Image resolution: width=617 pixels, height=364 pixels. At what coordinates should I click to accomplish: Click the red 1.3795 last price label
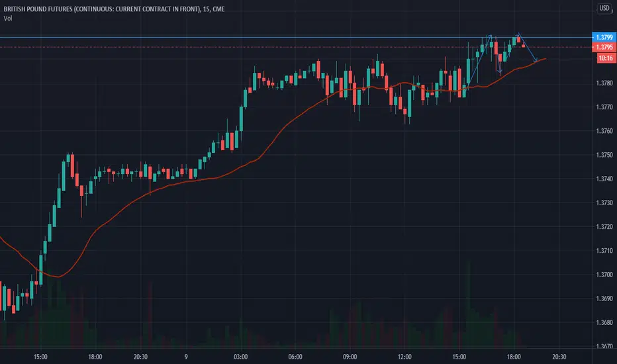pyautogui.click(x=604, y=47)
